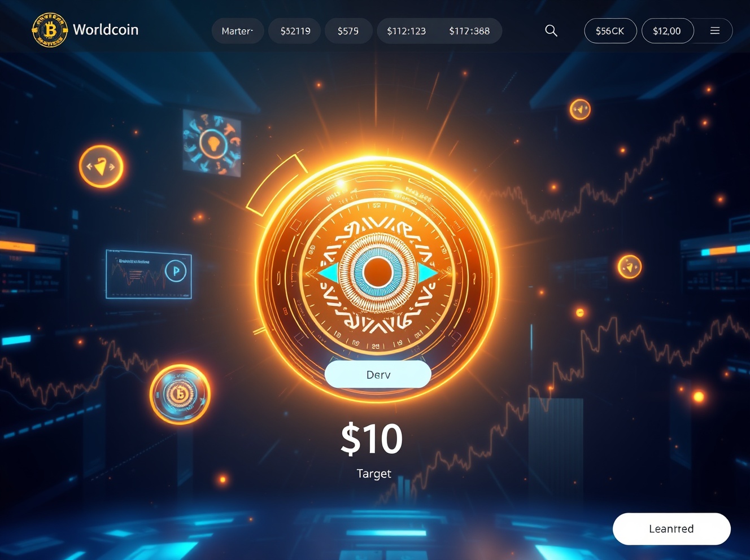Select the circular arrows lightbulb panel icon
Screen dimensions: 750x560
tap(213, 143)
